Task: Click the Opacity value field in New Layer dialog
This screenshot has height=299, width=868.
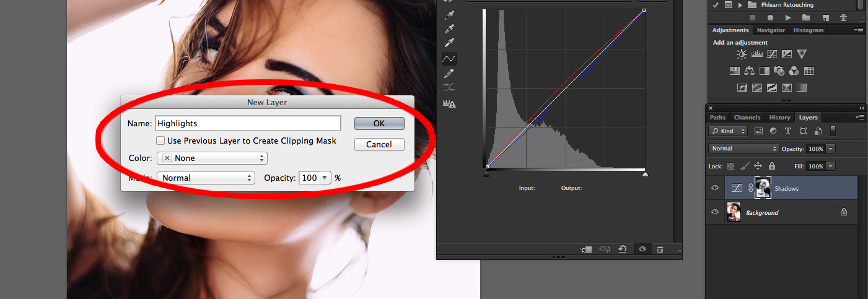Action: coord(309,178)
